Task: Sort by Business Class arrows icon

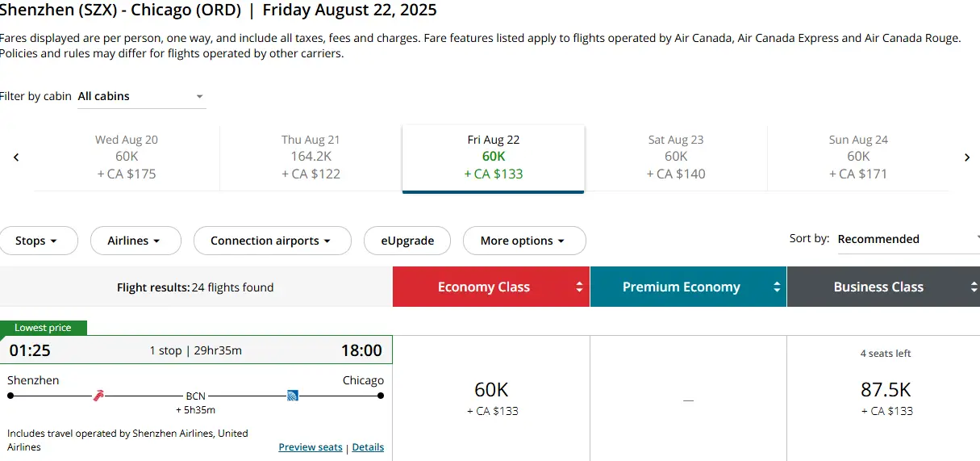Action: click(x=974, y=287)
